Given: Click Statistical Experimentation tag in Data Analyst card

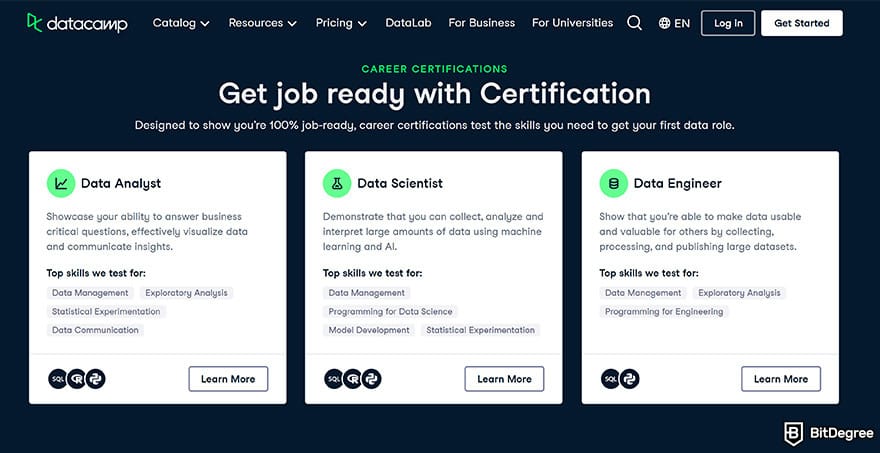Looking at the screenshot, I should [x=106, y=312].
